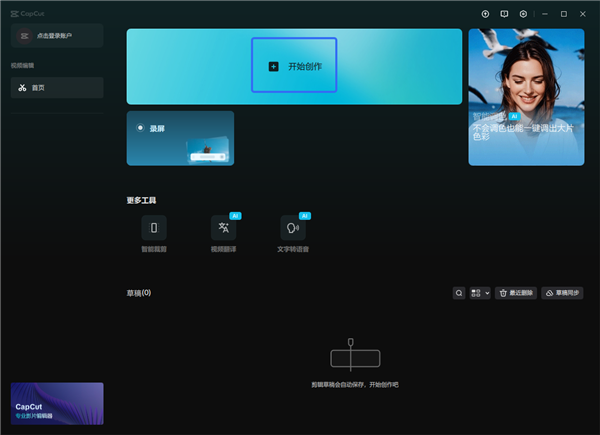600x435 pixels.
Task: Open the 视频翻译 video translation tool
Action: coord(223,228)
